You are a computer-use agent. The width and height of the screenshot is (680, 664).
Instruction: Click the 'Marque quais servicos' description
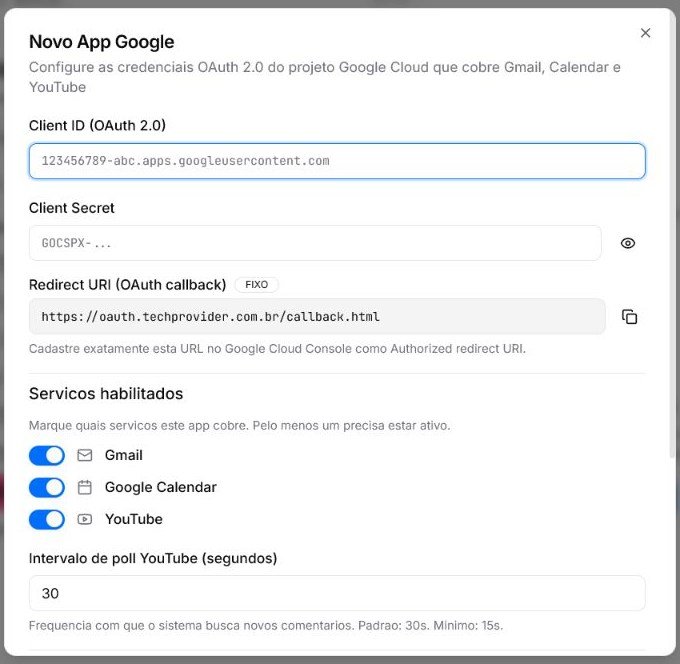(239, 425)
